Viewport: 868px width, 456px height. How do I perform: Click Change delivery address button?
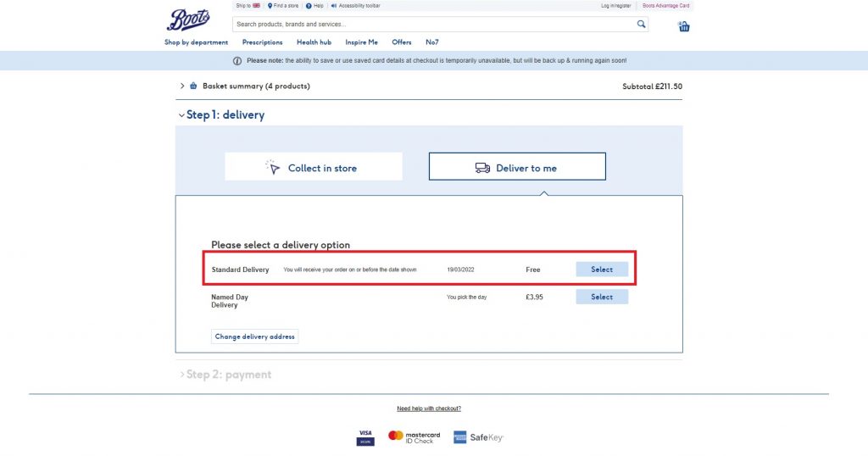click(254, 336)
